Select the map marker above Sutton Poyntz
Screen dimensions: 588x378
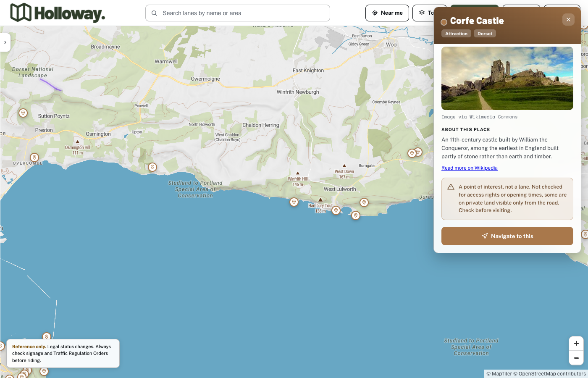23,113
